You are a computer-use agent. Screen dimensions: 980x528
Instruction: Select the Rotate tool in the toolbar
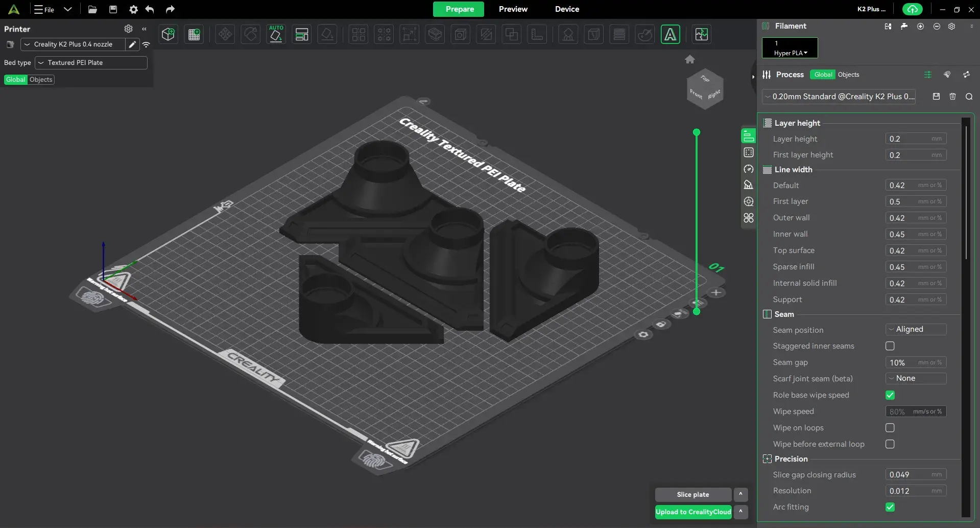pyautogui.click(x=251, y=34)
